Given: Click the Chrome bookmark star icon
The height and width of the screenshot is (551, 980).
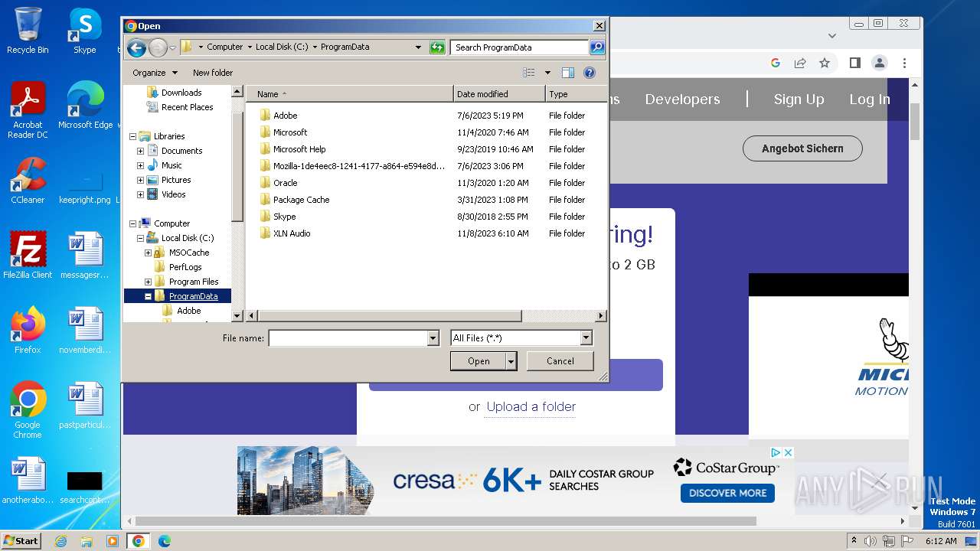Looking at the screenshot, I should click(x=825, y=63).
